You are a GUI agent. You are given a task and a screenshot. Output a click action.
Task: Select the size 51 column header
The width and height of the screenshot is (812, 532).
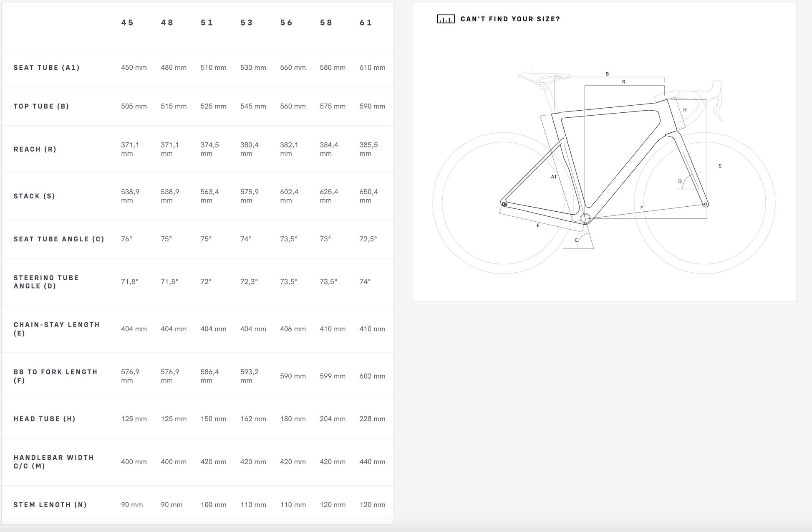pos(207,23)
